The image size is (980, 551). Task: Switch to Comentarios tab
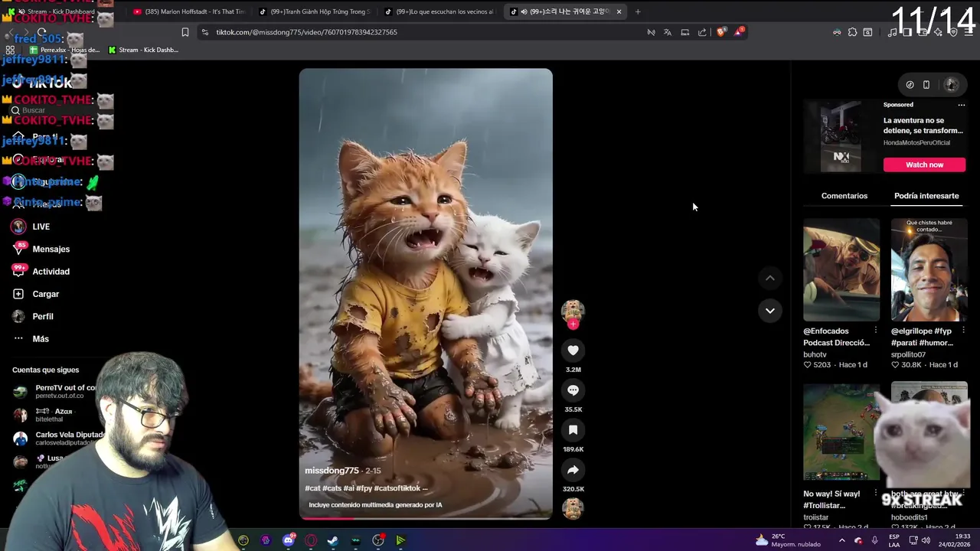844,196
